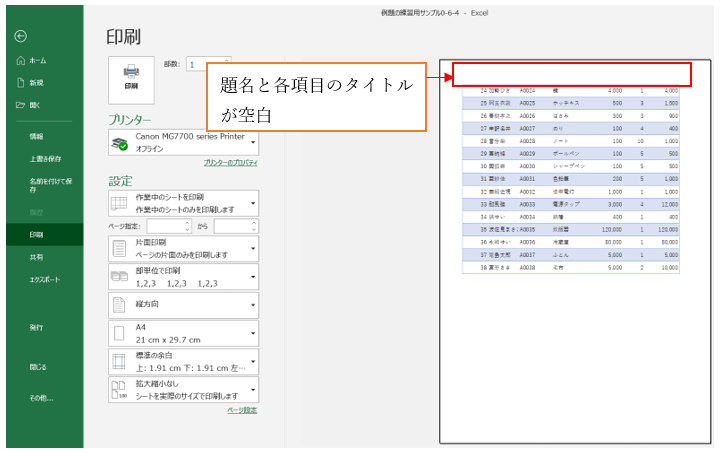Open the プリンターのプロパティ link
Screen dimensions: 727x452
click(229, 162)
